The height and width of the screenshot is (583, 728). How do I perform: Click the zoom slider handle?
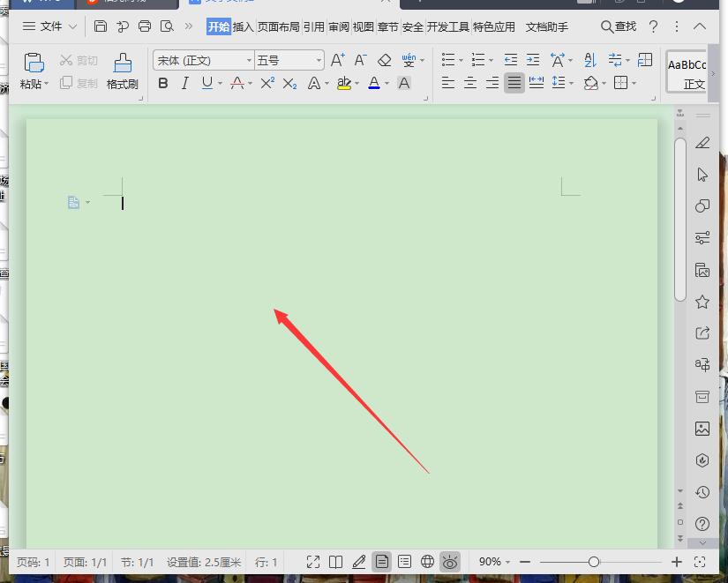[x=593, y=562]
